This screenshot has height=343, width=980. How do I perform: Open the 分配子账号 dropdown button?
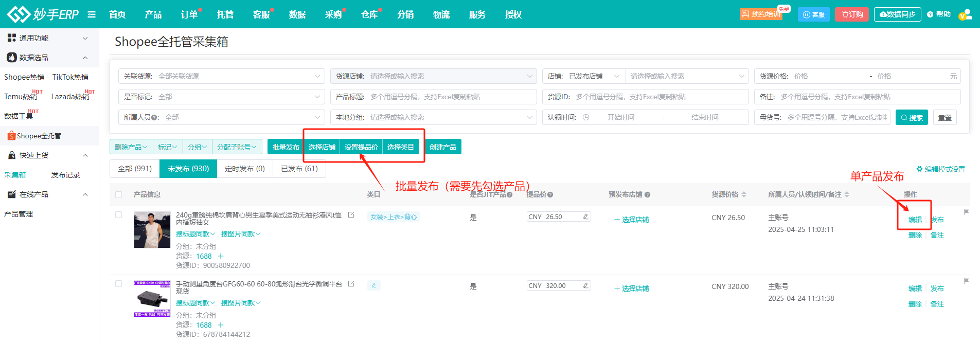click(x=237, y=147)
